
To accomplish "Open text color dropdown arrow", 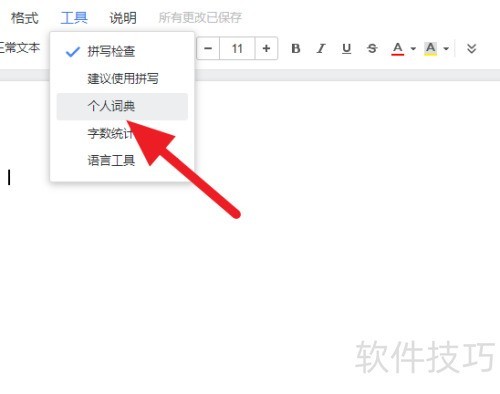I will (x=413, y=49).
